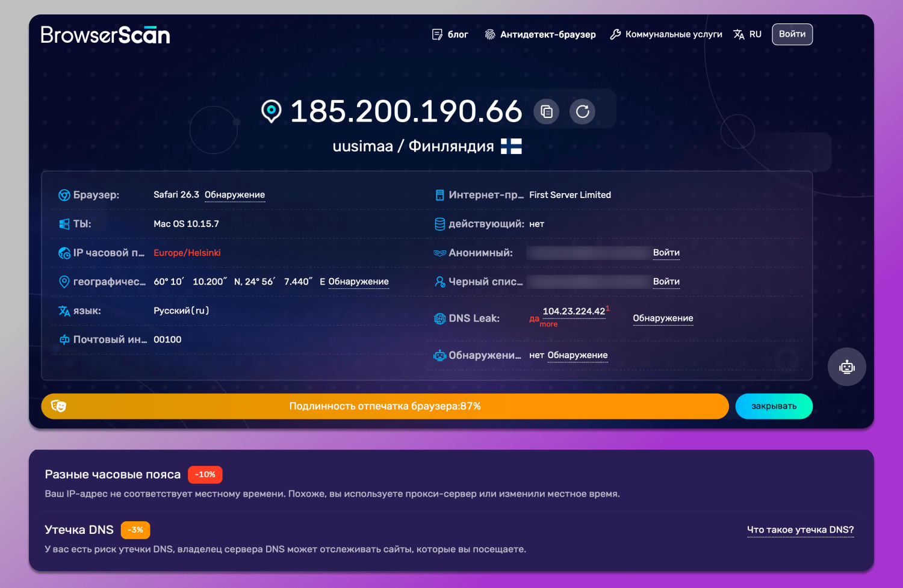
Task: Click the Finland flag icon
Action: click(x=511, y=146)
